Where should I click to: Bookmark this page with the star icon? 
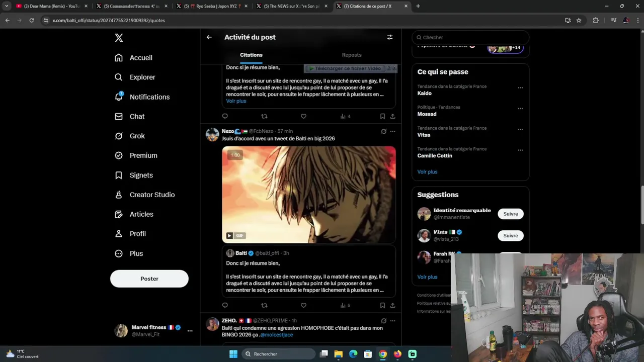[x=579, y=20]
